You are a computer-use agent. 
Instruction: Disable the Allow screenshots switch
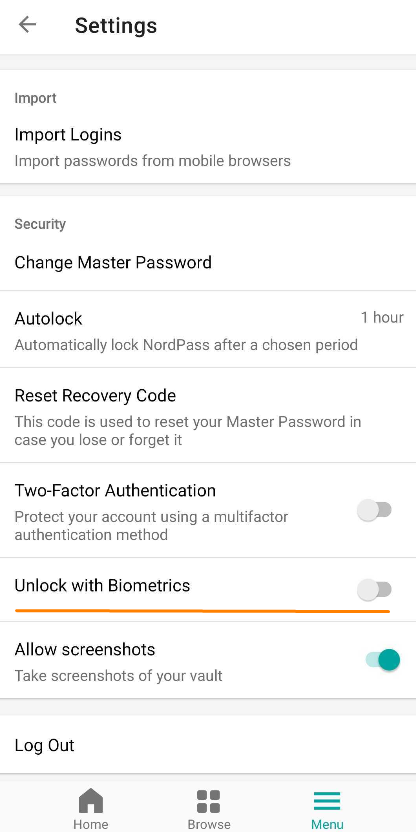click(x=382, y=660)
